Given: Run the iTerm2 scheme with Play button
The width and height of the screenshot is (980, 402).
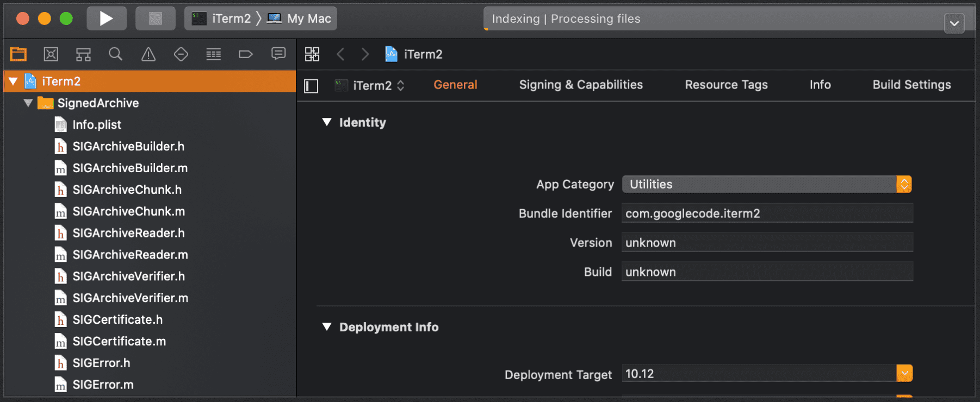Looking at the screenshot, I should click(107, 18).
